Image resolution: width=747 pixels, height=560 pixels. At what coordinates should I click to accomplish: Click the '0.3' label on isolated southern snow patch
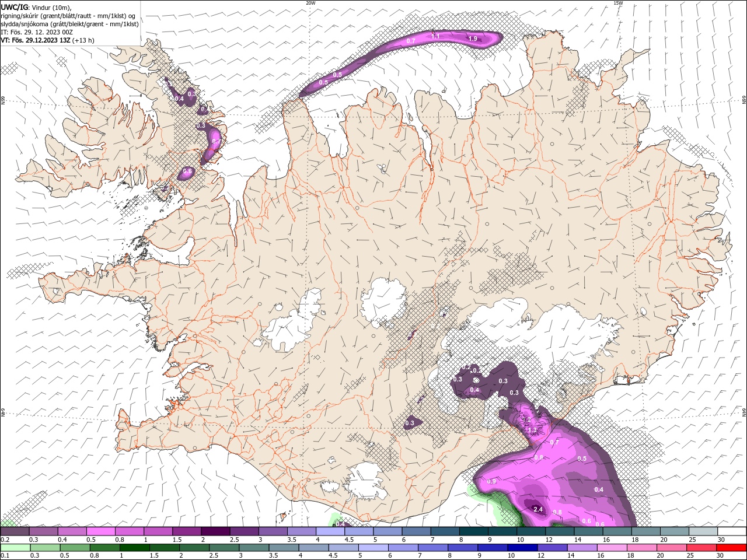410,423
